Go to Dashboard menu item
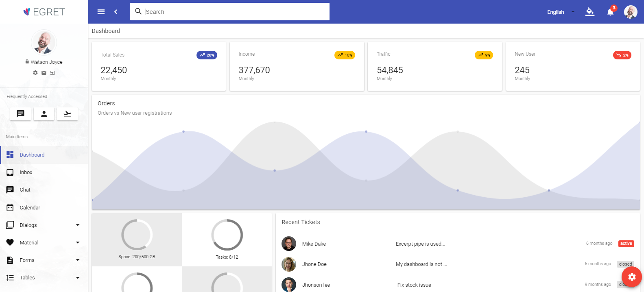Viewport: 644px width, 292px height. (x=44, y=155)
